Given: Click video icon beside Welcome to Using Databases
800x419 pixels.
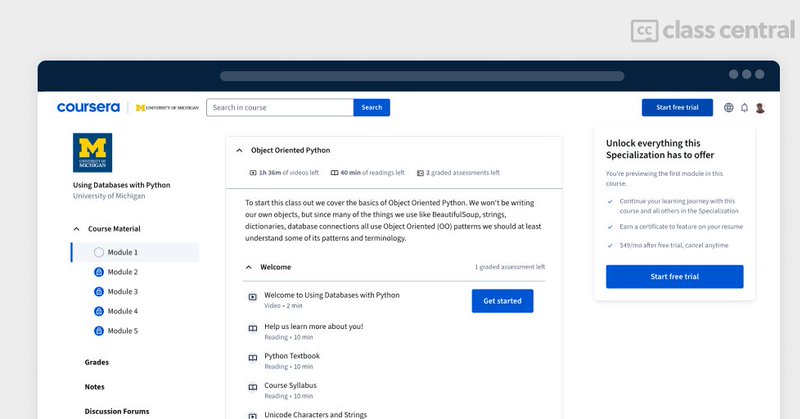Looking at the screenshot, I should pyautogui.click(x=253, y=297).
